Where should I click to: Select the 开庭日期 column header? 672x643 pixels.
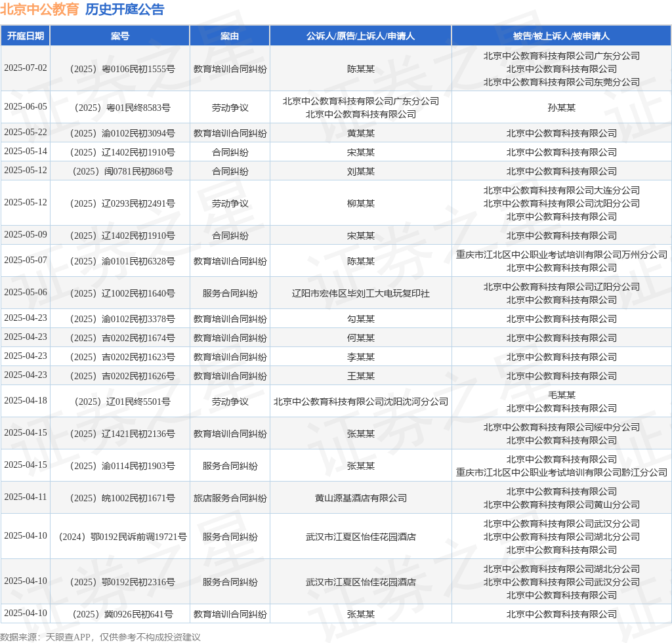click(x=26, y=36)
